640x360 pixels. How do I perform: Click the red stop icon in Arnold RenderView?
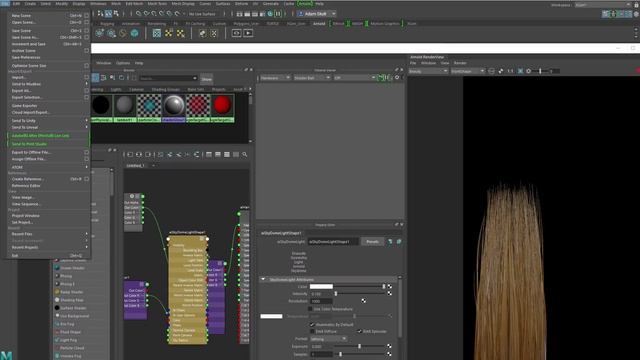click(x=638, y=71)
